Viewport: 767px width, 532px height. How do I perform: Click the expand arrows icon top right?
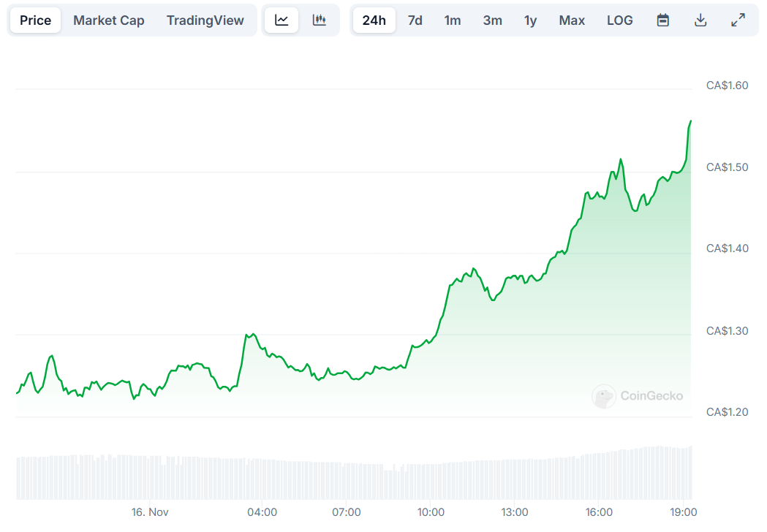point(738,20)
